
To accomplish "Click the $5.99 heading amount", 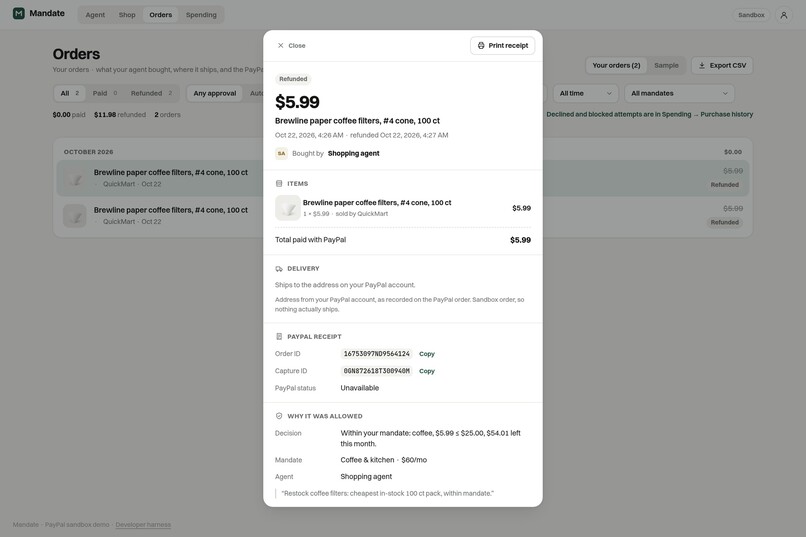I will click(x=297, y=102).
